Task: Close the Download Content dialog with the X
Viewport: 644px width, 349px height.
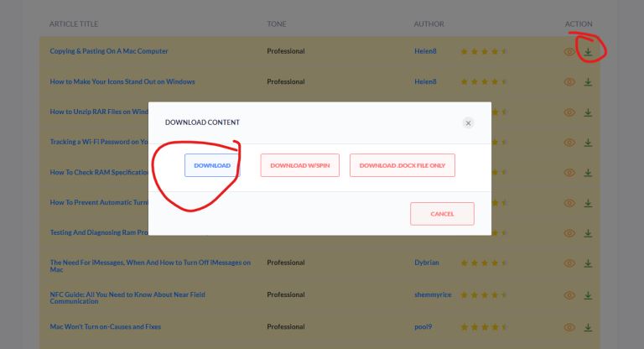Action: pyautogui.click(x=468, y=123)
